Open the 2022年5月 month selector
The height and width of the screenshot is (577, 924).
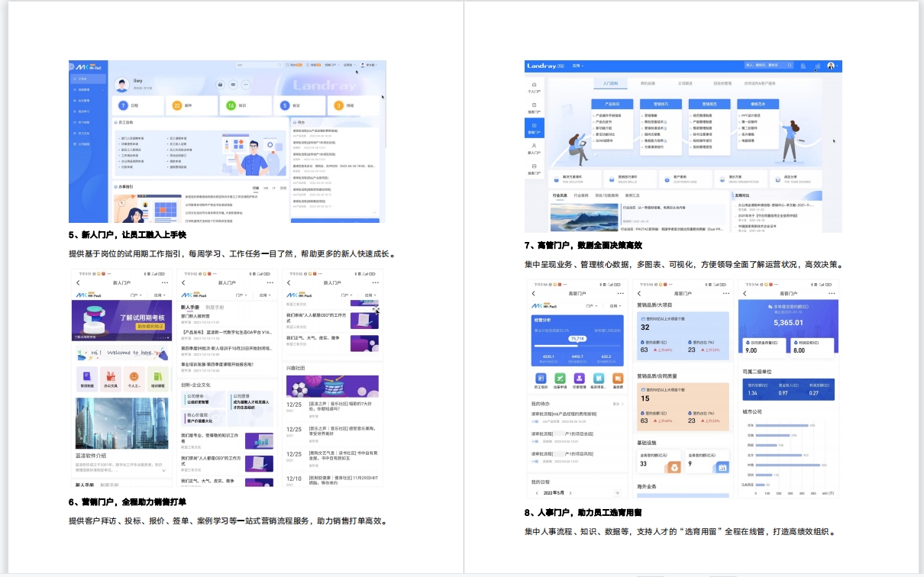(x=555, y=493)
